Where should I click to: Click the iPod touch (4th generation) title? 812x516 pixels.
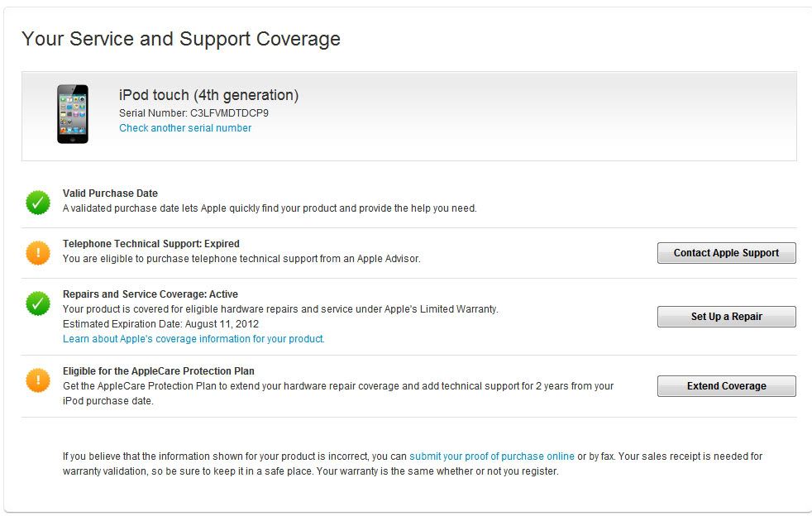[x=208, y=95]
